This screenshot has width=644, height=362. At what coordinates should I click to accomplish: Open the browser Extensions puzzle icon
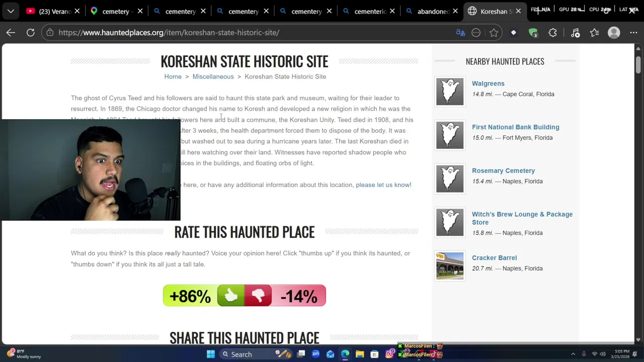coord(552,33)
